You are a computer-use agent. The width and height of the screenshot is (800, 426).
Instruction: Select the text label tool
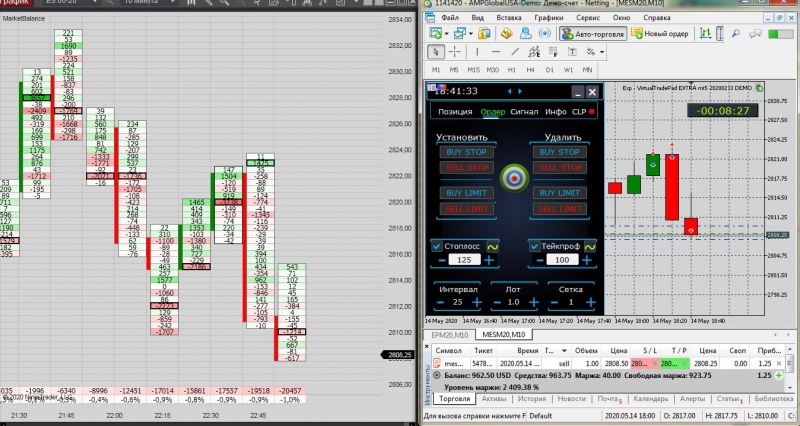tap(572, 52)
